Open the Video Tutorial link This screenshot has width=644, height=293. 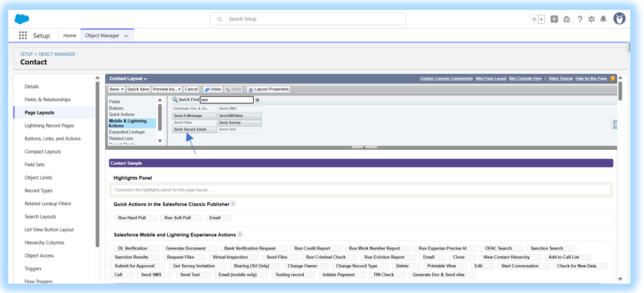(561, 78)
